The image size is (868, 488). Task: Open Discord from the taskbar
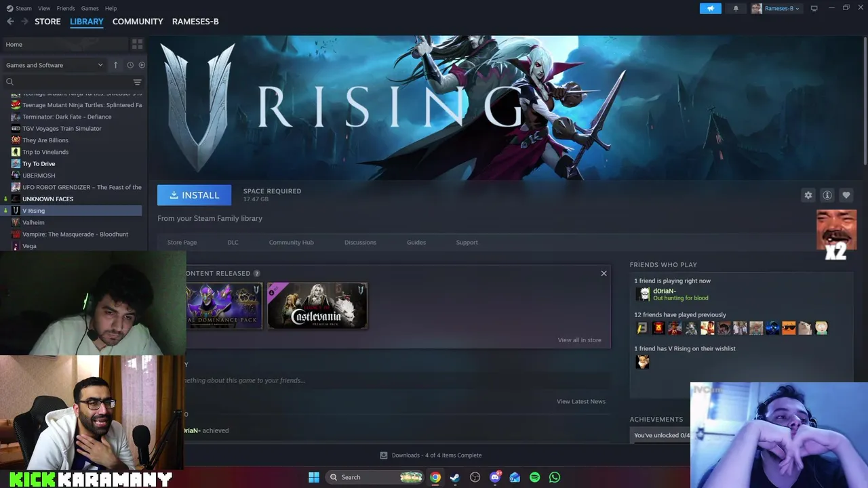(495, 477)
